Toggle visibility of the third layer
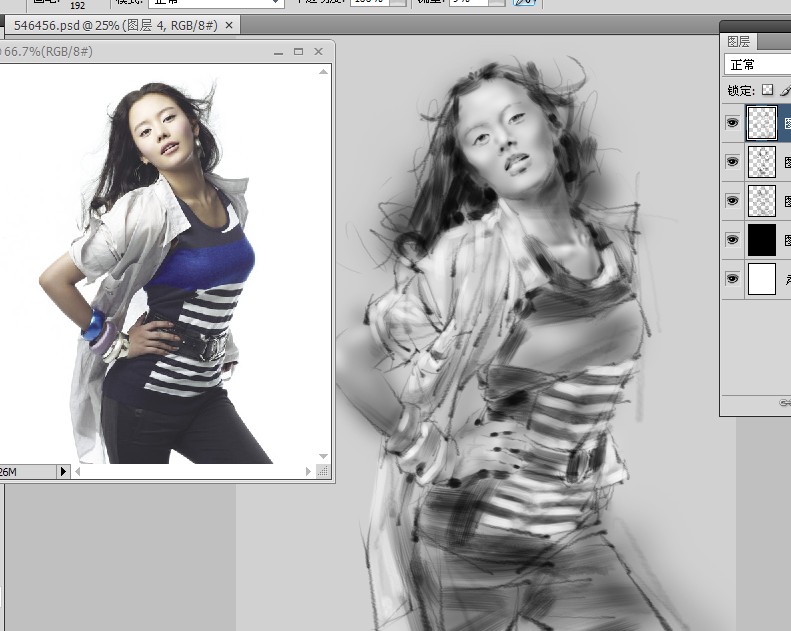The height and width of the screenshot is (631, 791). 732,201
